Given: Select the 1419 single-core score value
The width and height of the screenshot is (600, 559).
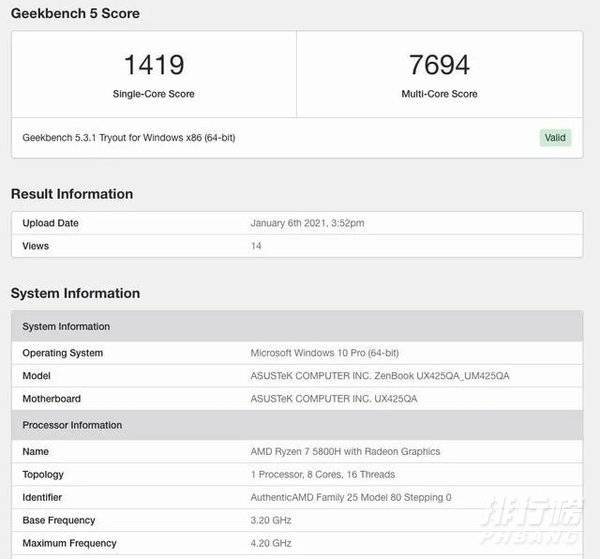Looking at the screenshot, I should pyautogui.click(x=154, y=65).
